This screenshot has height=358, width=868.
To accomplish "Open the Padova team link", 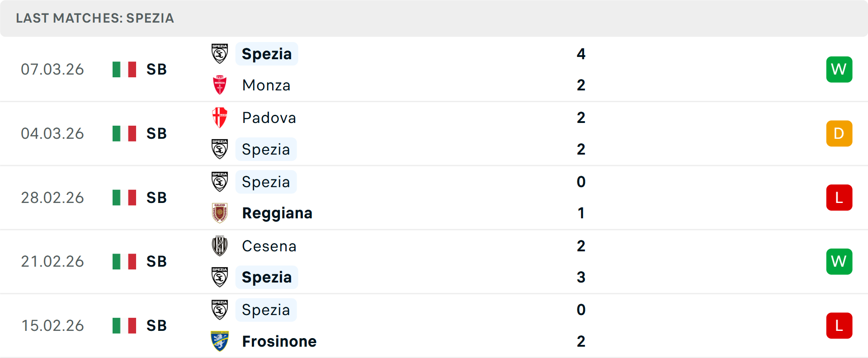I will click(269, 118).
